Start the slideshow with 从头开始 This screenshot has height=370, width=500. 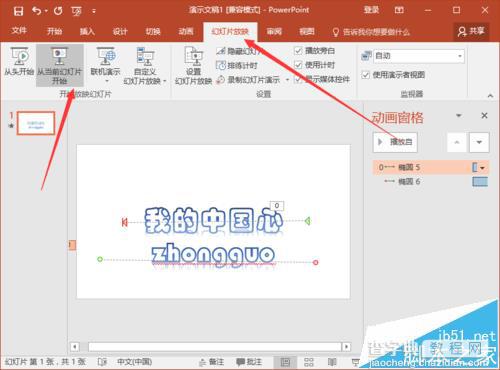point(19,61)
